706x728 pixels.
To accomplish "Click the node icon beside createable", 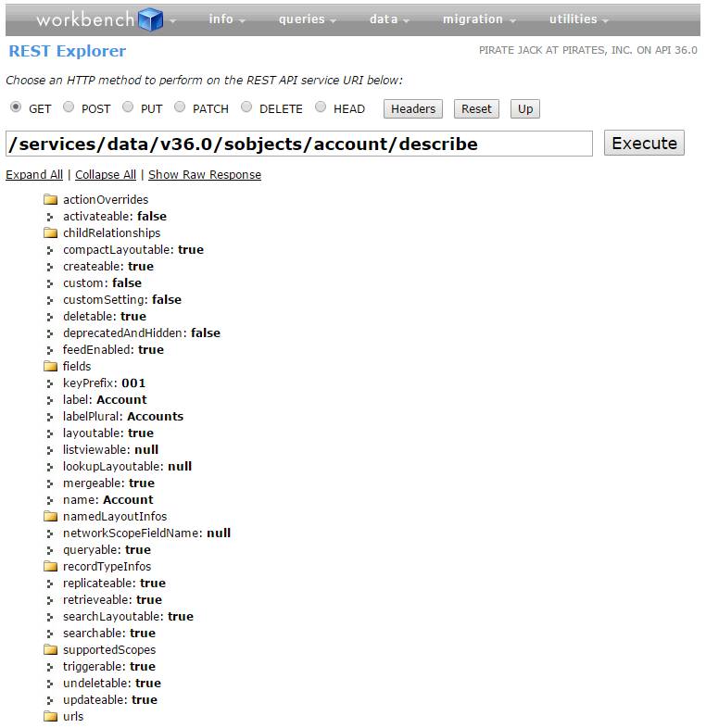I will point(50,267).
